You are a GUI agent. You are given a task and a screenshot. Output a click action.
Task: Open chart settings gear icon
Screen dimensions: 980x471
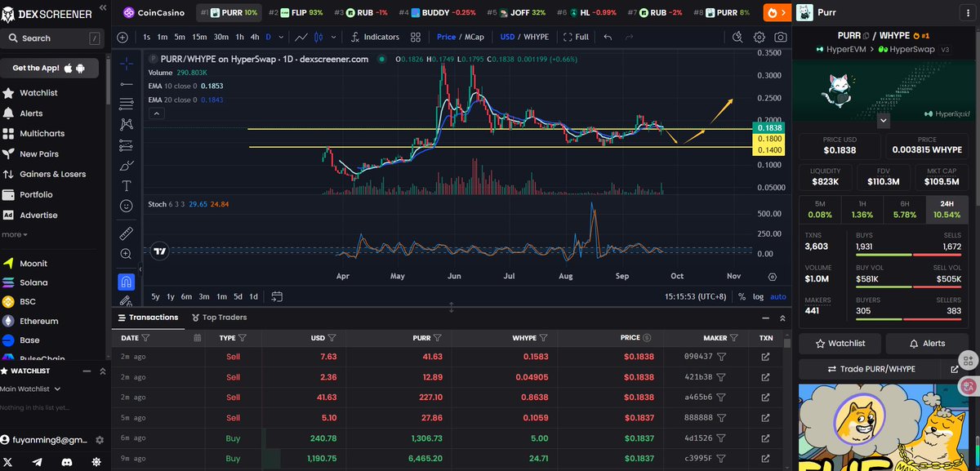tap(759, 37)
